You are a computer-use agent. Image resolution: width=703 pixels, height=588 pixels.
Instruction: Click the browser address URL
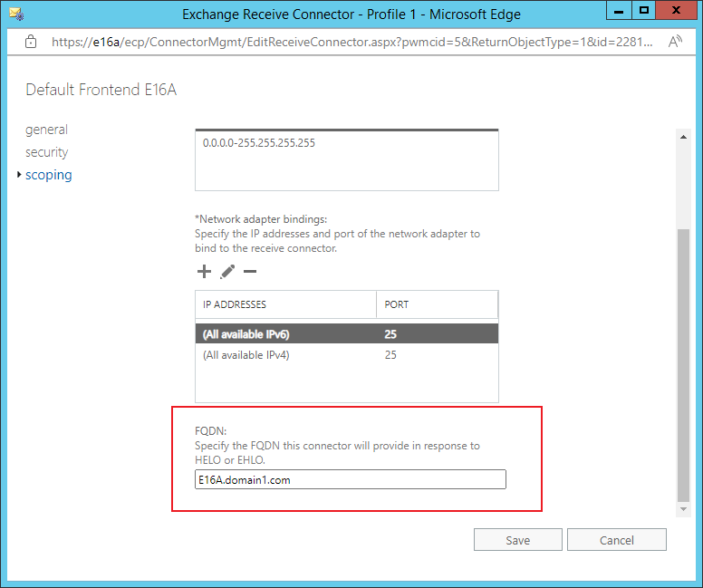tap(351, 42)
